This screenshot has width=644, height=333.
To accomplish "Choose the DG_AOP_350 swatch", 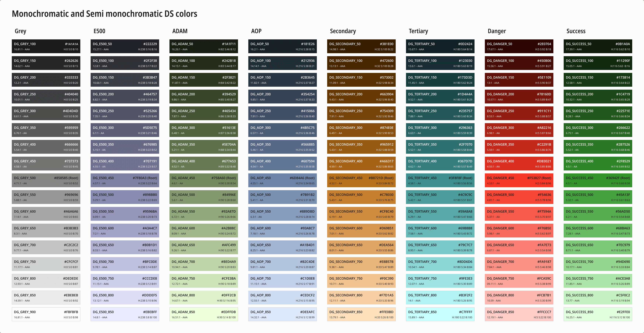I will click(x=283, y=147).
